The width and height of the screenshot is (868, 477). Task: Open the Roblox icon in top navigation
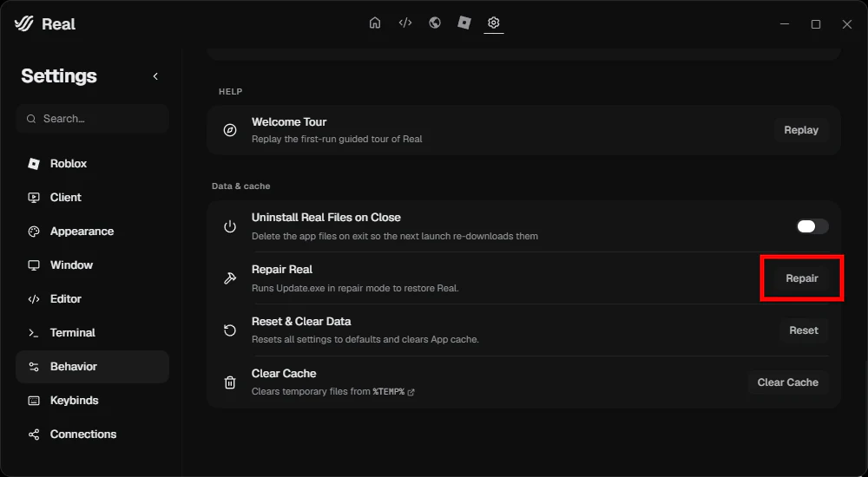[464, 23]
